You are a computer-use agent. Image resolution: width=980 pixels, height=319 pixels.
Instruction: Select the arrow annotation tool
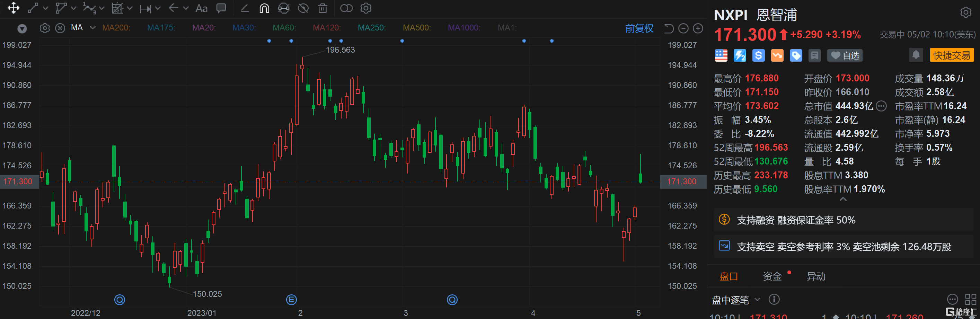pyautogui.click(x=174, y=8)
